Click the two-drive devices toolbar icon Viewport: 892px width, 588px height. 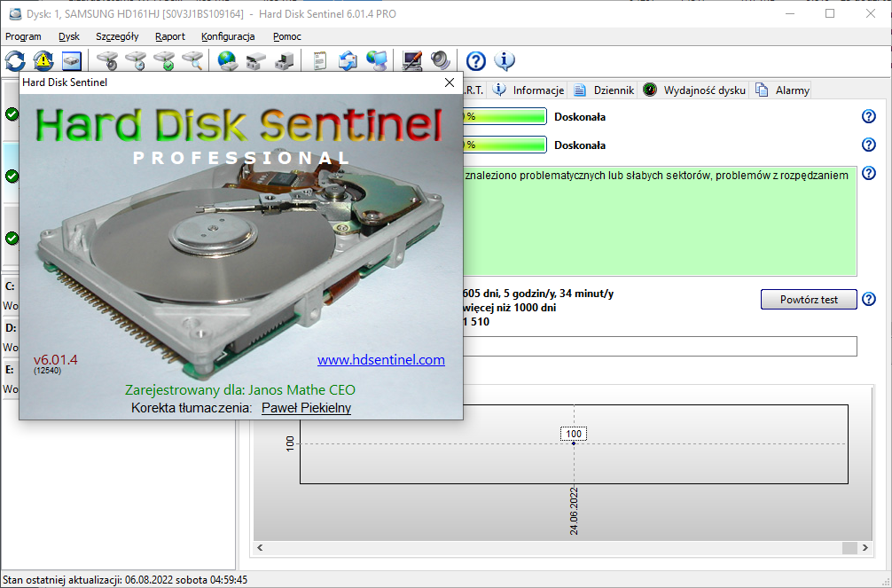point(256,60)
